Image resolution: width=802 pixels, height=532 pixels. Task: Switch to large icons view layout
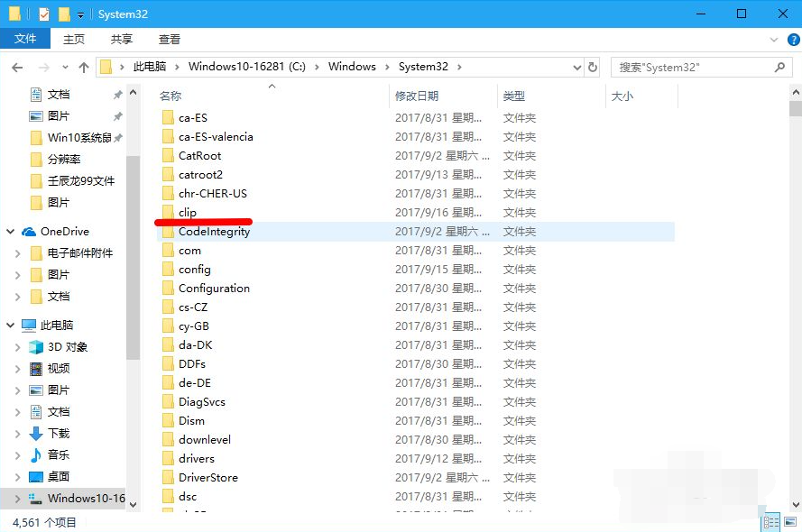point(790,522)
